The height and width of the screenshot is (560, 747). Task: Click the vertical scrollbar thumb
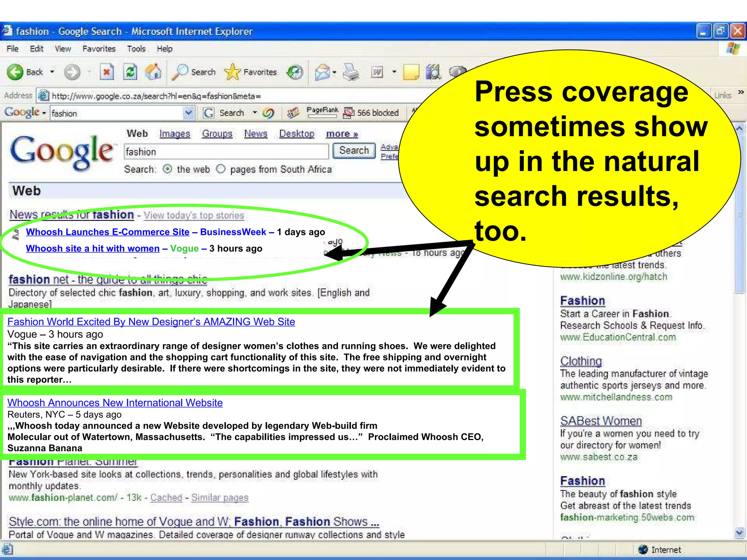[739, 214]
